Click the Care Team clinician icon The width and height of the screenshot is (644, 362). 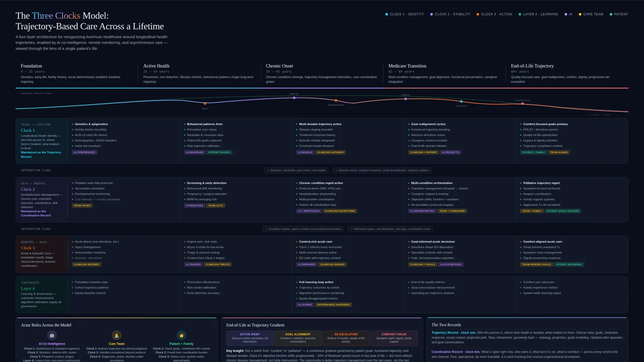coord(117,335)
